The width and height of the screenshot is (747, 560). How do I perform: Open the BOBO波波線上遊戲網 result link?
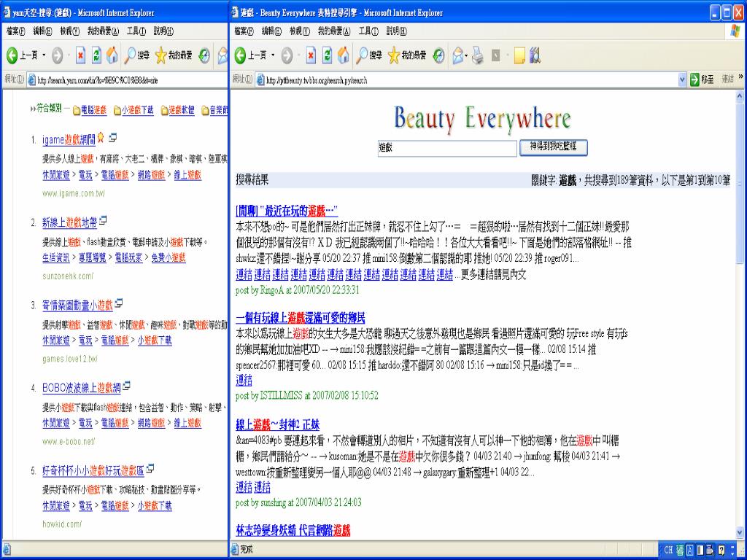82,388
